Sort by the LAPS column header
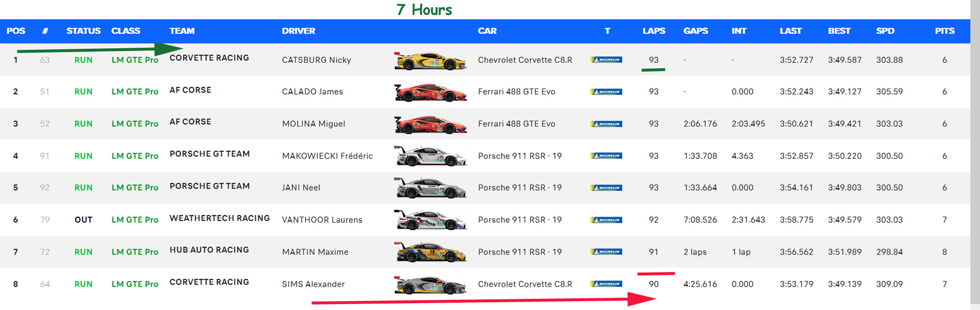This screenshot has height=310, width=980. [x=653, y=31]
